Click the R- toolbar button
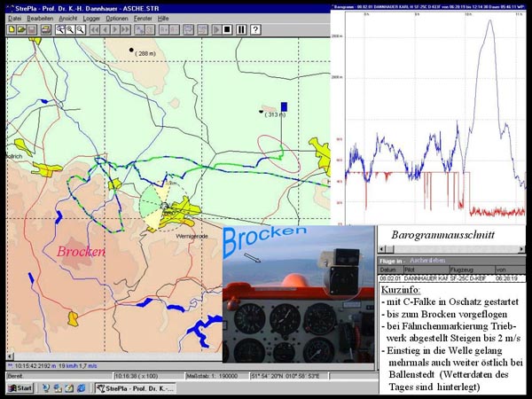The width and height of the screenshot is (532, 399). (174, 30)
